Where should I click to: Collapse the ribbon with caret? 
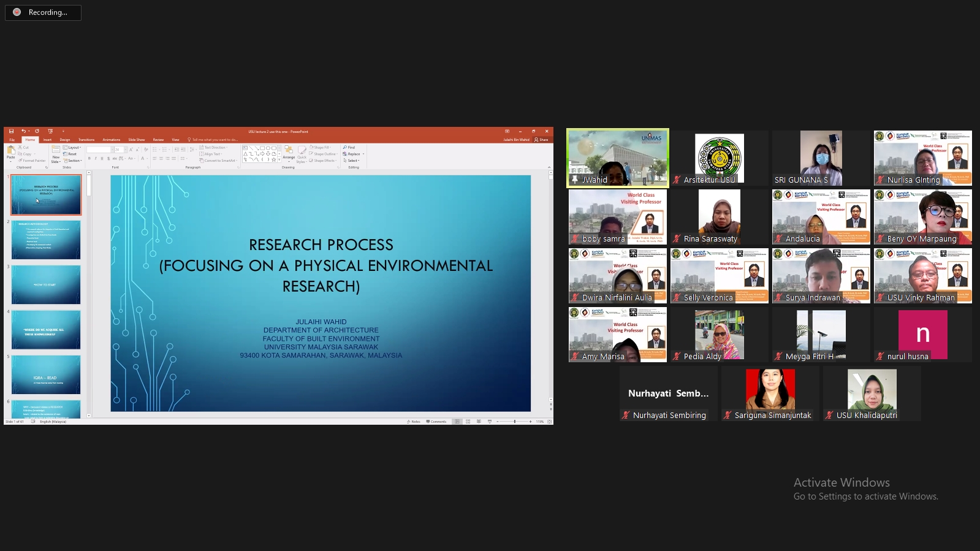point(549,167)
